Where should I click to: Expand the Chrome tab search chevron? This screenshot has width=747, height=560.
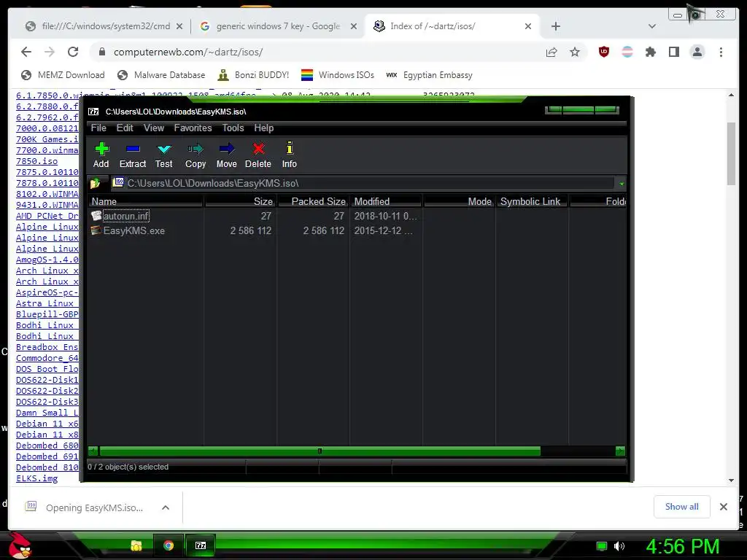coord(652,26)
